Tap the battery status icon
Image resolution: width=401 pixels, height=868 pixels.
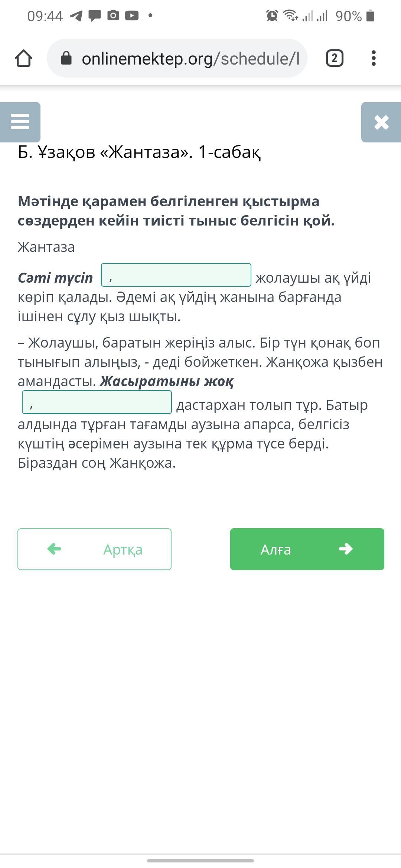tap(370, 16)
